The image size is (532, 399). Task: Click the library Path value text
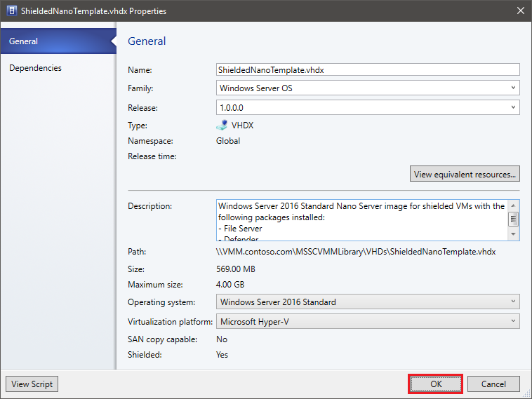point(356,252)
